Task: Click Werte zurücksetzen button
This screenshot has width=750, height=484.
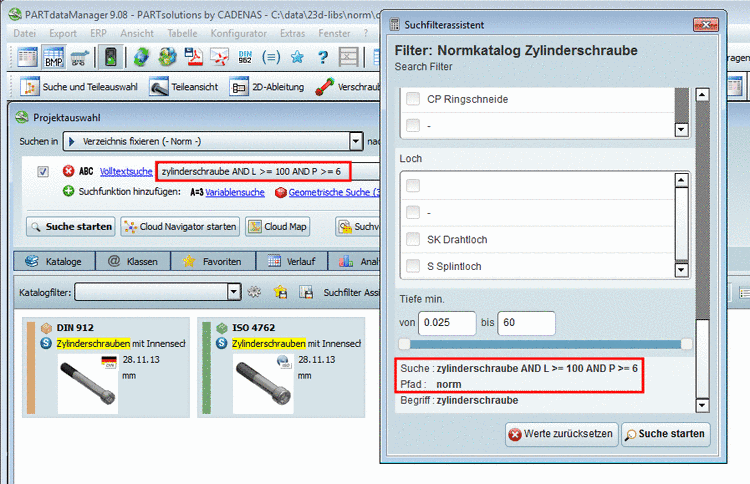Action: coord(562,434)
